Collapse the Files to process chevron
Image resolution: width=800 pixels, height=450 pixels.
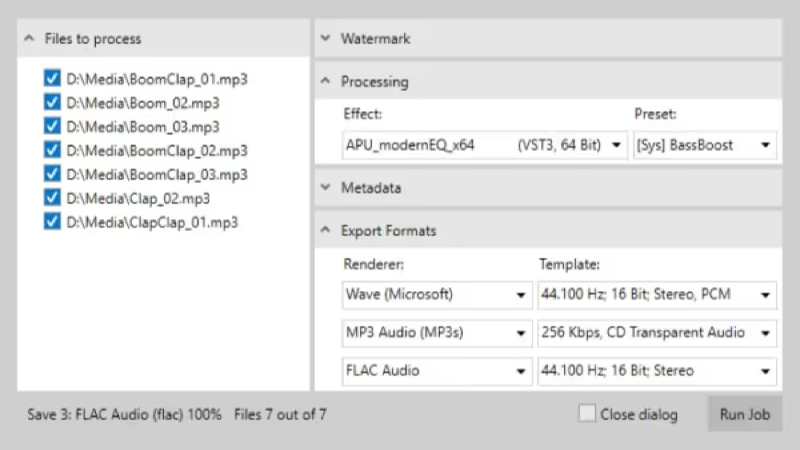click(29, 38)
